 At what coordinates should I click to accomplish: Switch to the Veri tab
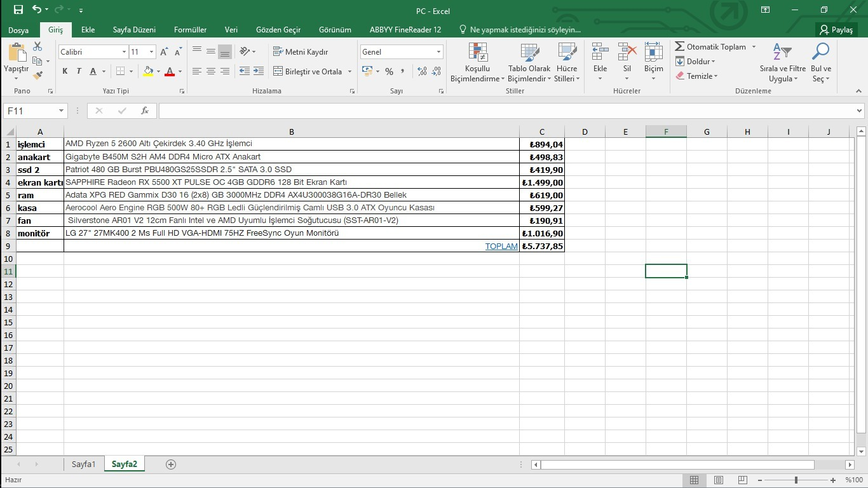231,30
